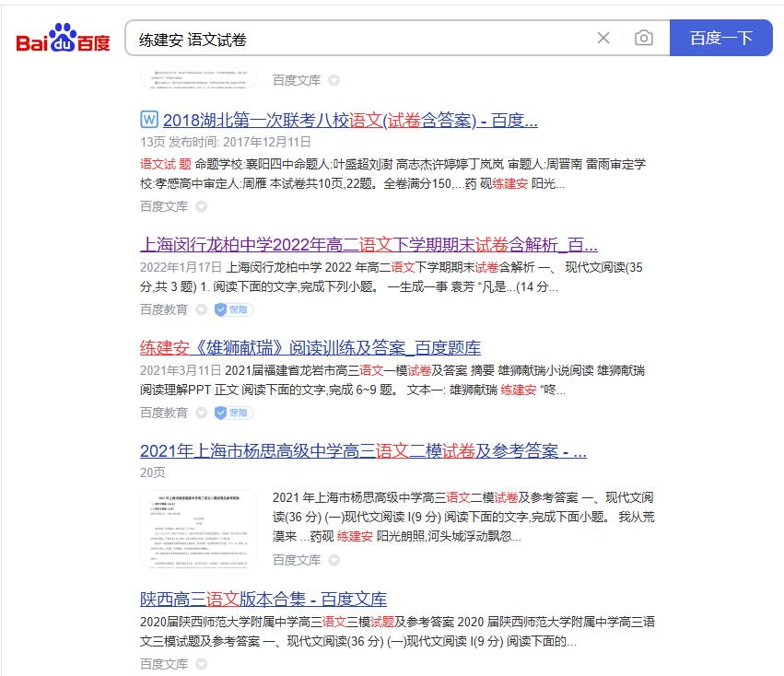
Task: Click the text 13页 发布时间: 2017年12月11日
Action: (x=226, y=142)
